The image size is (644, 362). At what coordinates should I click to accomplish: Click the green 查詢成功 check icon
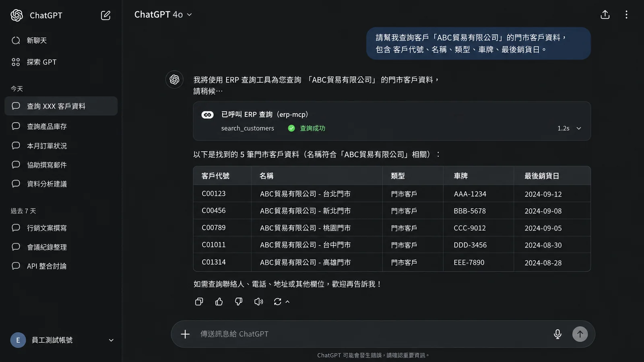pyautogui.click(x=291, y=128)
